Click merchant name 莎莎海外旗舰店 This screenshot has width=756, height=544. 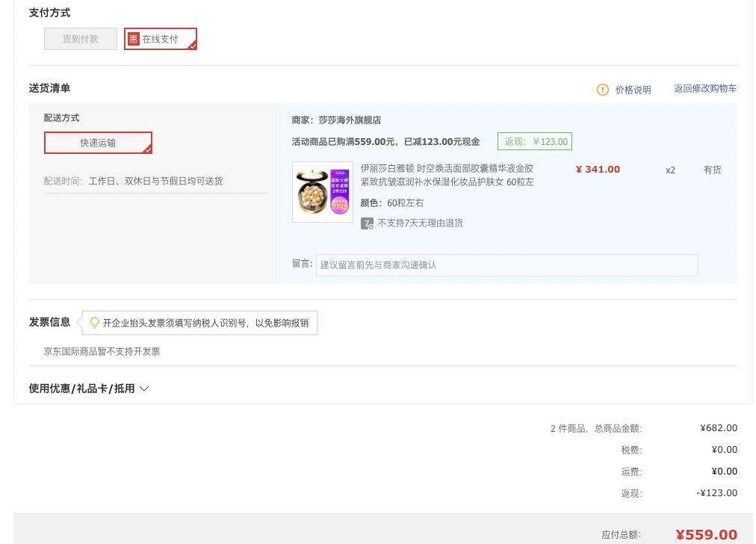[350, 120]
